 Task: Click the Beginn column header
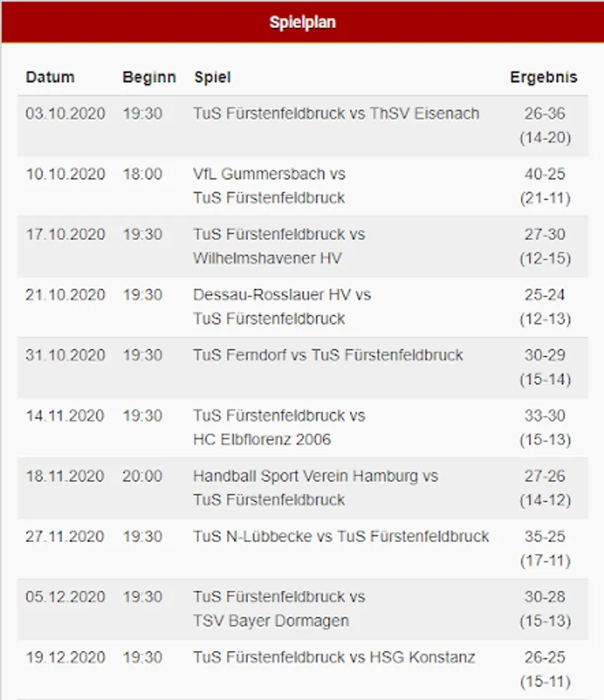click(x=148, y=77)
